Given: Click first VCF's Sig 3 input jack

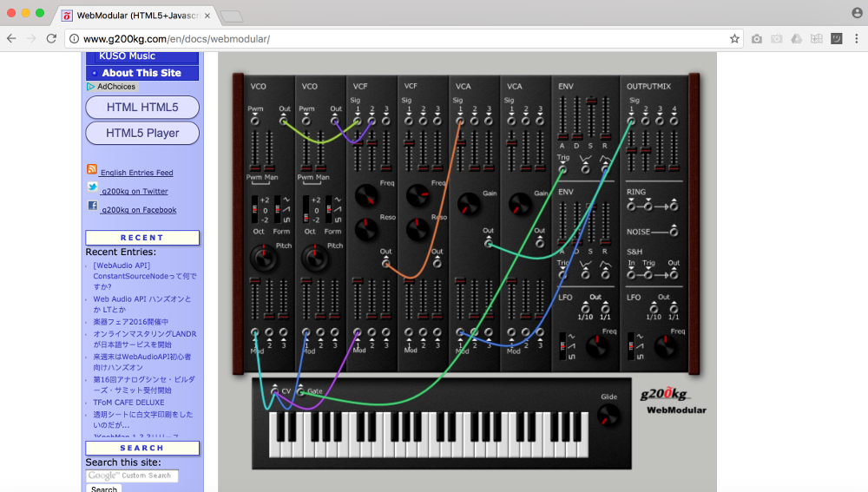Looking at the screenshot, I should point(386,121).
